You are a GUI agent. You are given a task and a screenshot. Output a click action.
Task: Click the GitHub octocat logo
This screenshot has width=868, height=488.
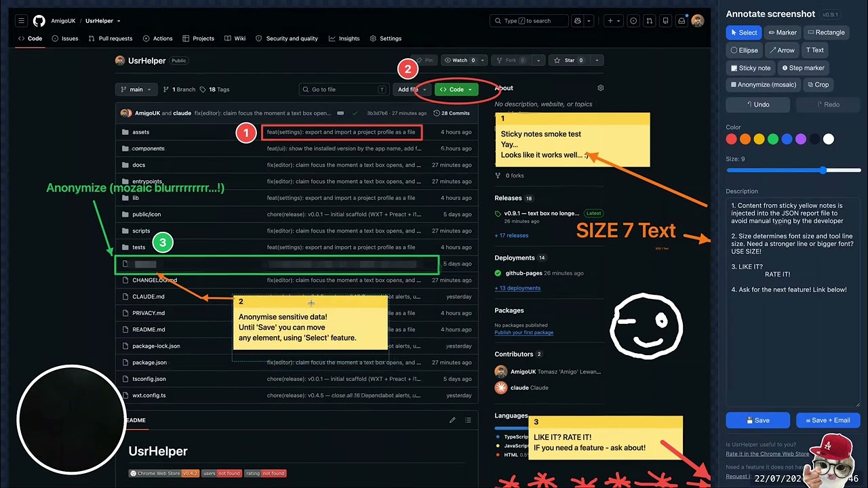click(x=39, y=21)
